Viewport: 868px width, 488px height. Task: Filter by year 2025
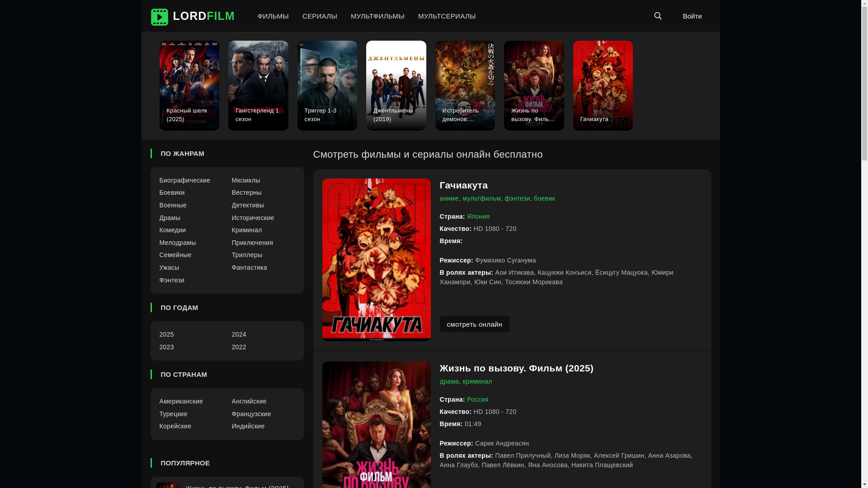click(166, 334)
